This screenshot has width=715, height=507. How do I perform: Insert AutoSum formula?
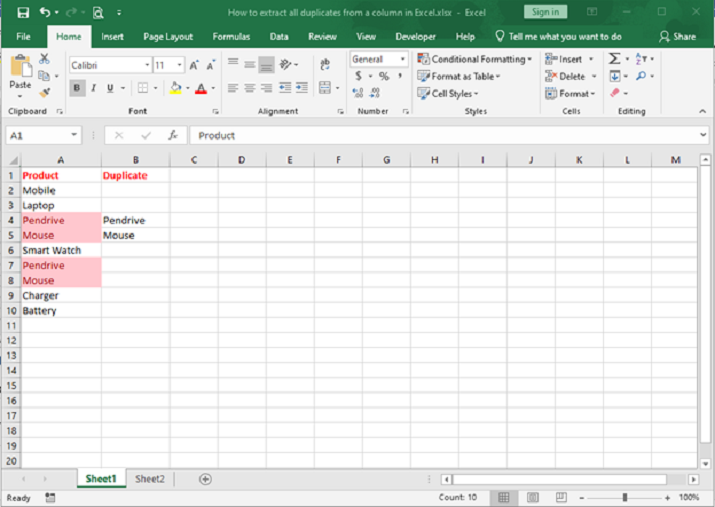[x=614, y=59]
